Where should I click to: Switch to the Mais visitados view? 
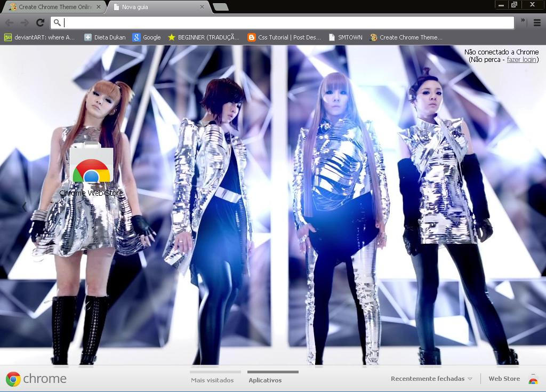pos(212,380)
